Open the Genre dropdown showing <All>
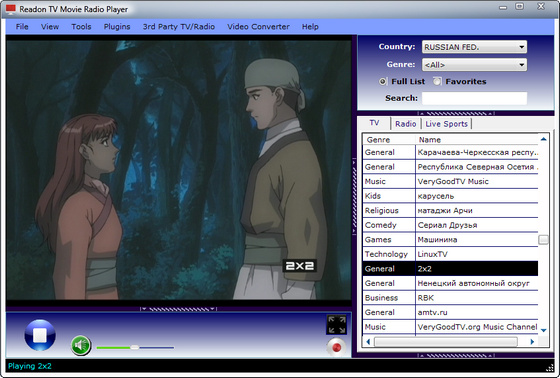Image resolution: width=560 pixels, height=378 pixels. coord(474,65)
